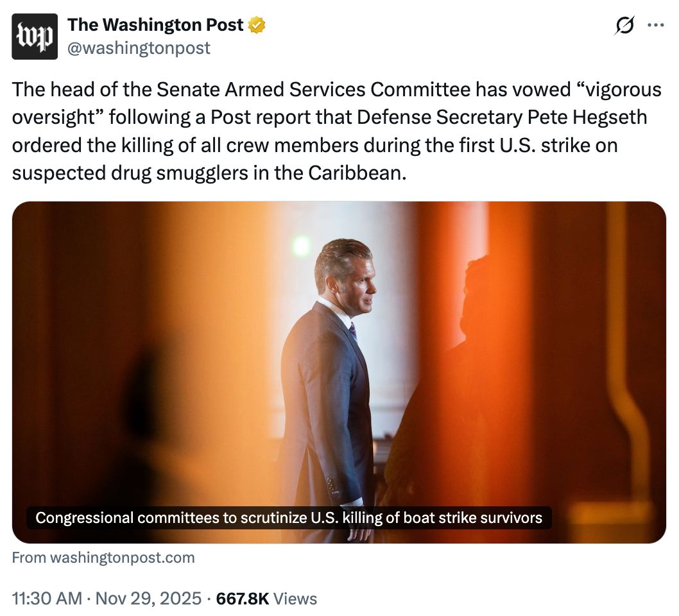Click The Washington Post display name
The width and height of the screenshot is (679, 616).
[x=156, y=24]
